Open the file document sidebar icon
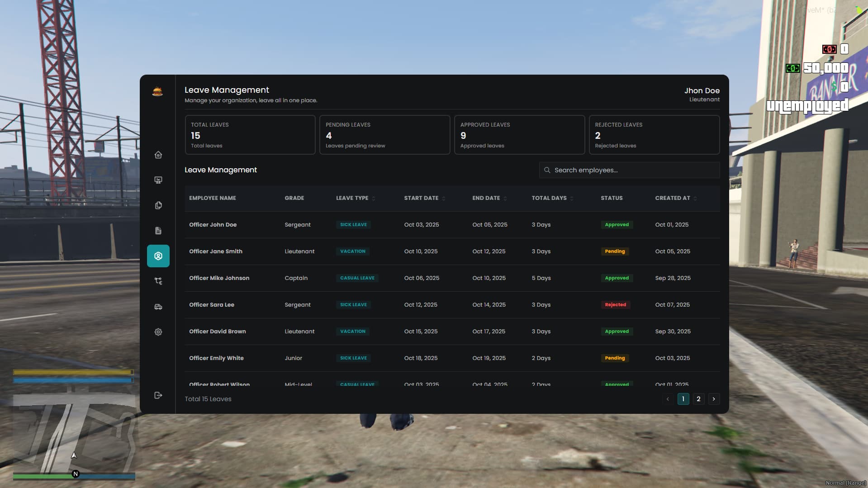The width and height of the screenshot is (868, 488). click(x=158, y=231)
